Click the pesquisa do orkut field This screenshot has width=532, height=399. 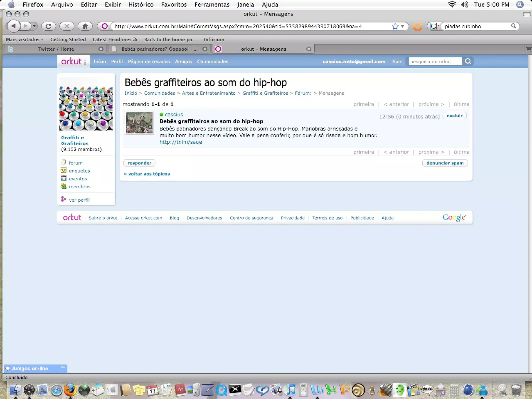435,62
